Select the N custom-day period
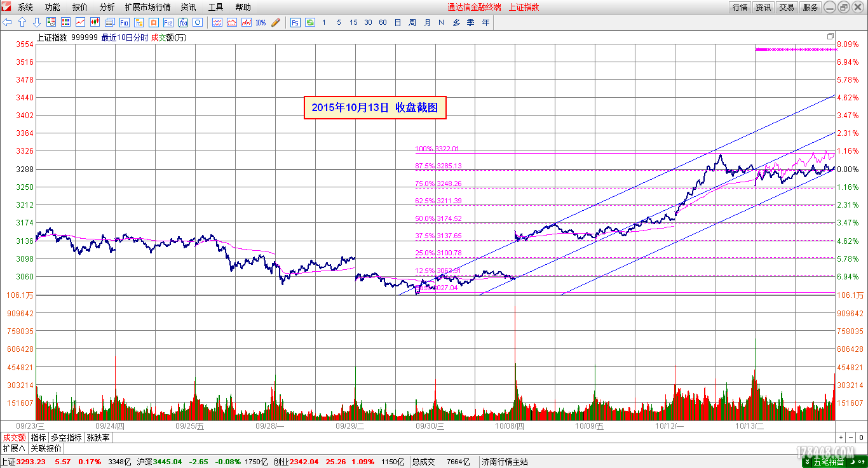 tap(441, 22)
